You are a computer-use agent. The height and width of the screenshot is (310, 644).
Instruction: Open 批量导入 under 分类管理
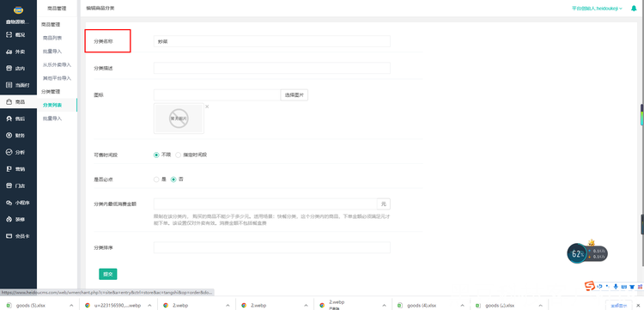pyautogui.click(x=52, y=119)
